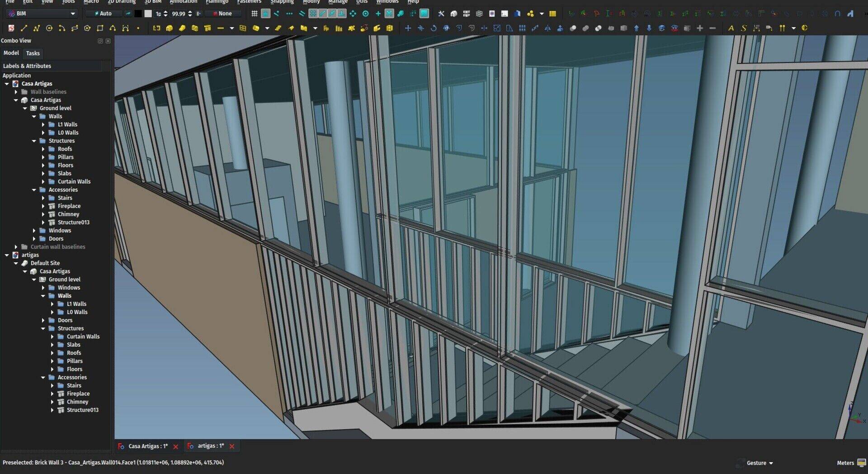This screenshot has height=474, width=868.
Task: Toggle the snap center circle button
Action: tap(365, 14)
